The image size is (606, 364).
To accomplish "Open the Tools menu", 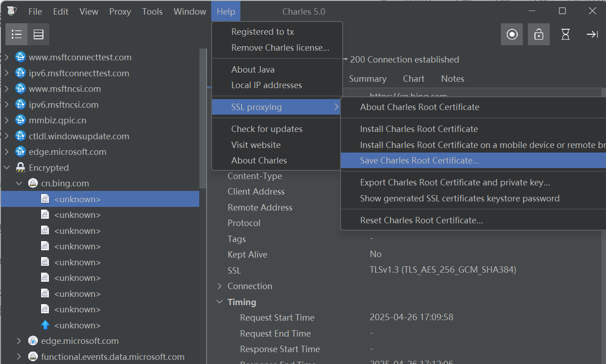I will click(152, 11).
